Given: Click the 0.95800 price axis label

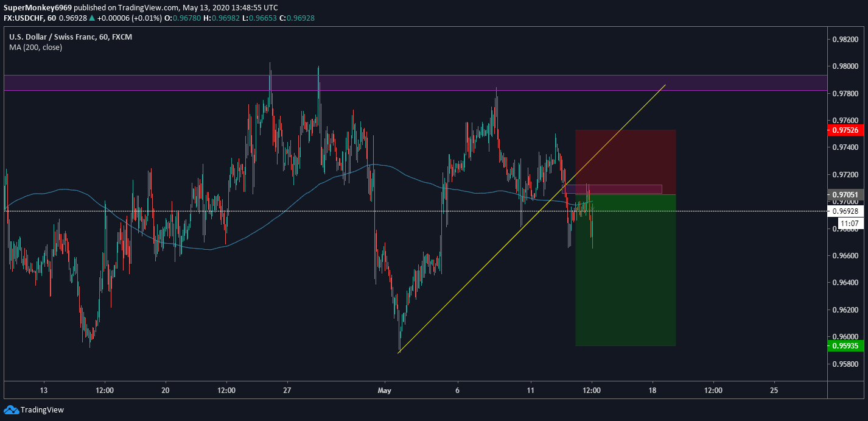Looking at the screenshot, I should 845,364.
